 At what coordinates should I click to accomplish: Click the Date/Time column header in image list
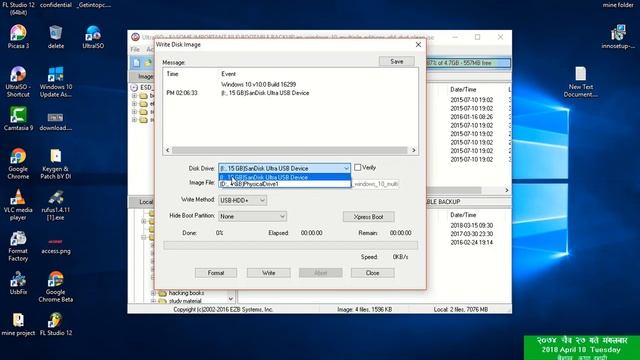pos(463,89)
